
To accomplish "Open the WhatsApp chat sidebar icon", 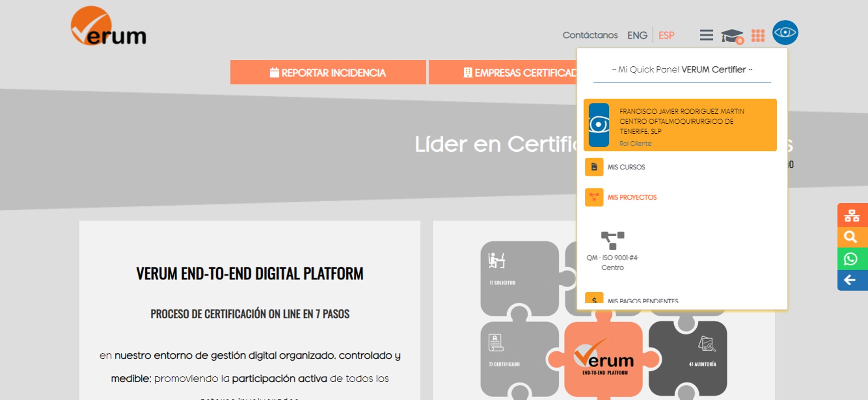I will tap(852, 259).
